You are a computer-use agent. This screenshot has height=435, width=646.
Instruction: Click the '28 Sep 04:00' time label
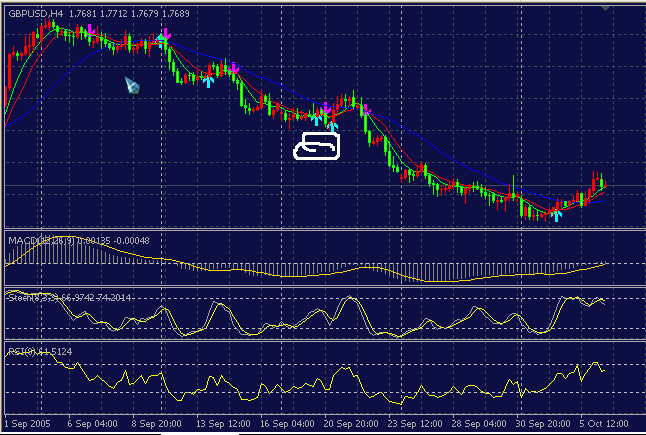coord(479,423)
